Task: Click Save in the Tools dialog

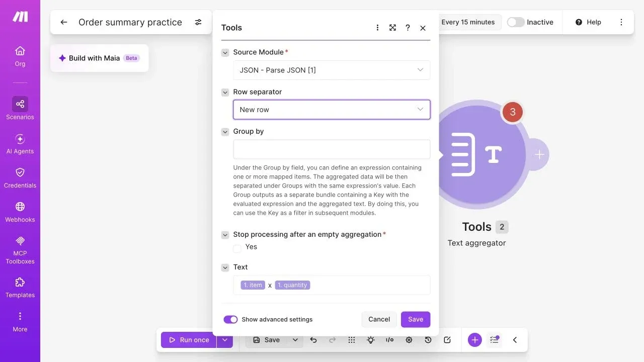Action: pos(416,319)
